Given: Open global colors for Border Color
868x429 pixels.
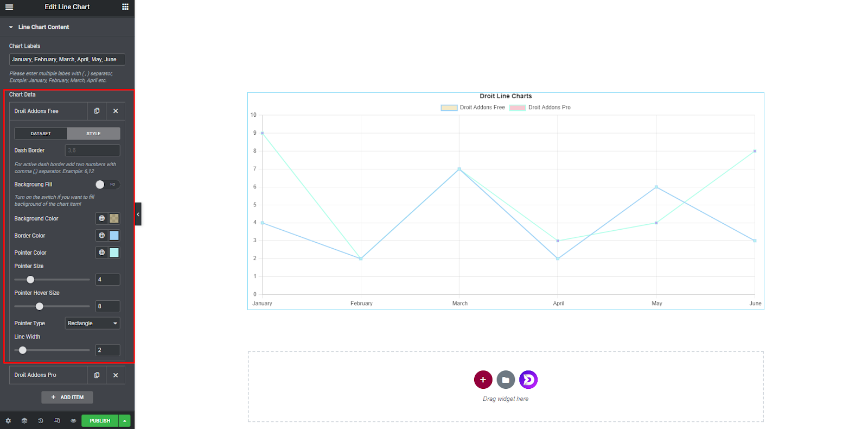Looking at the screenshot, I should tap(101, 236).
